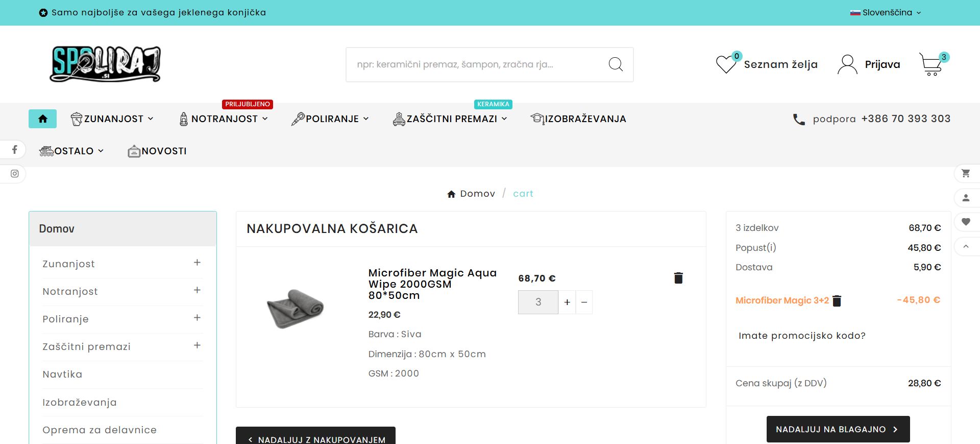Viewport: 980px width, 444px height.
Task: Decrease product quantity with minus button
Action: click(x=584, y=302)
